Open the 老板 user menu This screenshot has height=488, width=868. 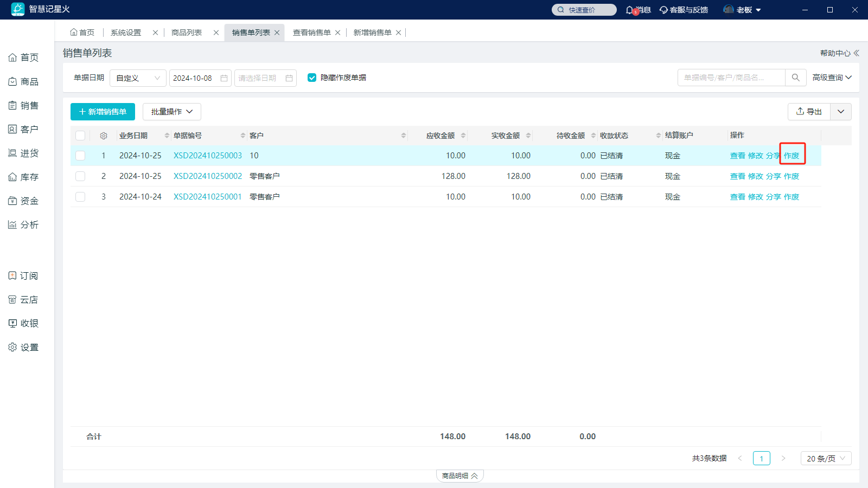[743, 10]
